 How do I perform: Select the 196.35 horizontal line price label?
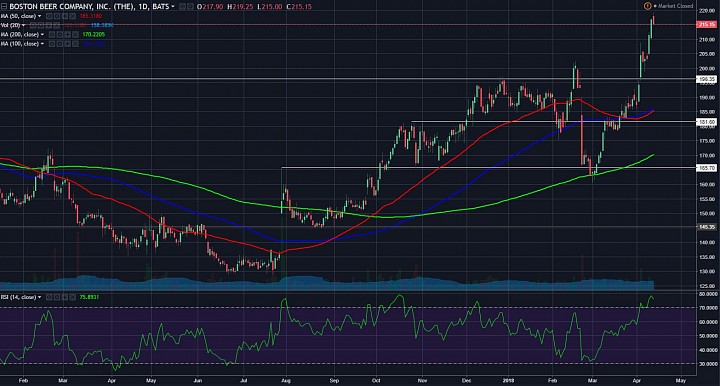[706, 79]
